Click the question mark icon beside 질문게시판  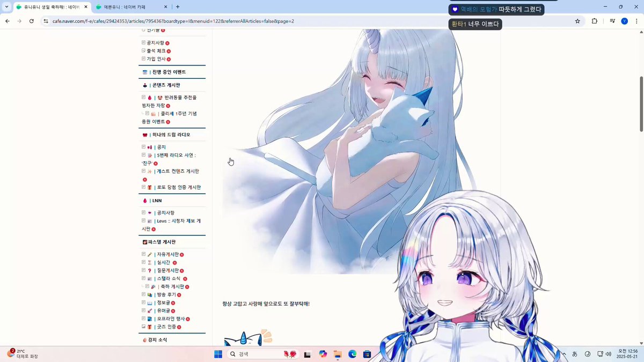point(150,270)
